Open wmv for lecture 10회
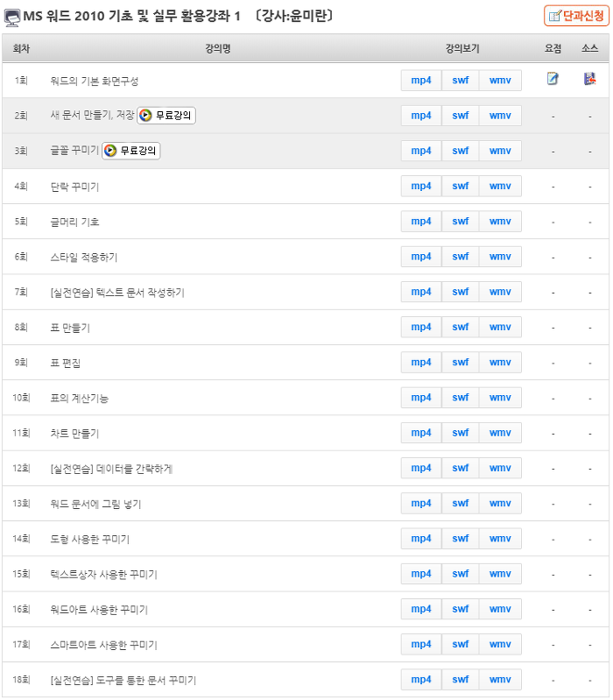The width and height of the screenshot is (613, 700). [x=500, y=398]
